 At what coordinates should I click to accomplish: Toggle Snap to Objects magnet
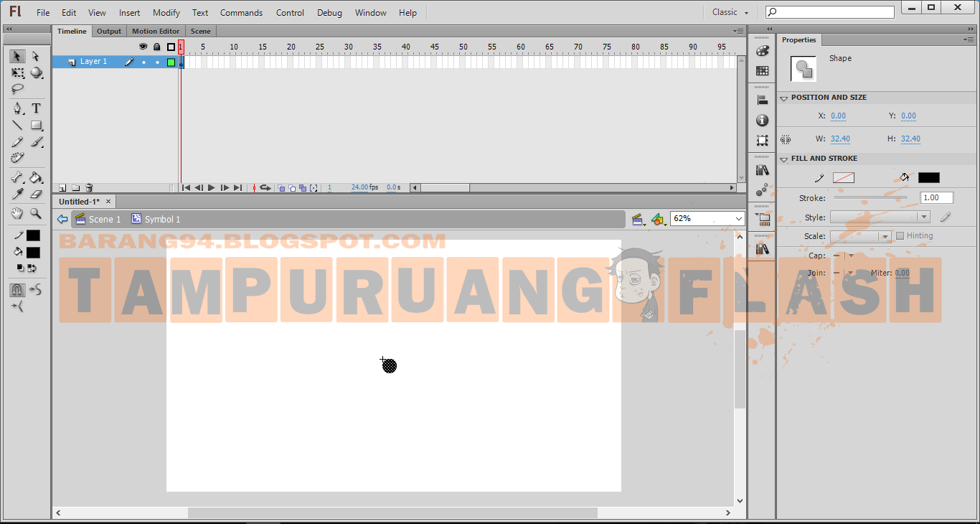click(17, 290)
